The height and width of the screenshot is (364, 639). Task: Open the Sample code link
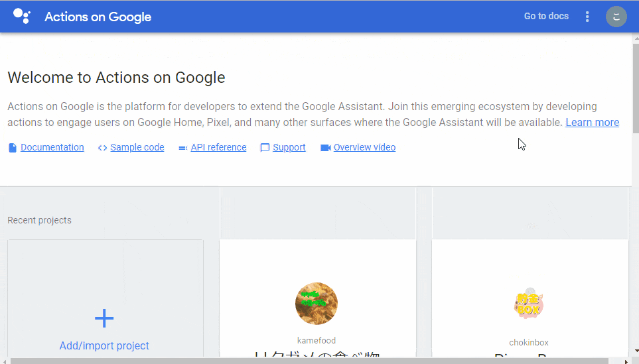pyautogui.click(x=137, y=147)
